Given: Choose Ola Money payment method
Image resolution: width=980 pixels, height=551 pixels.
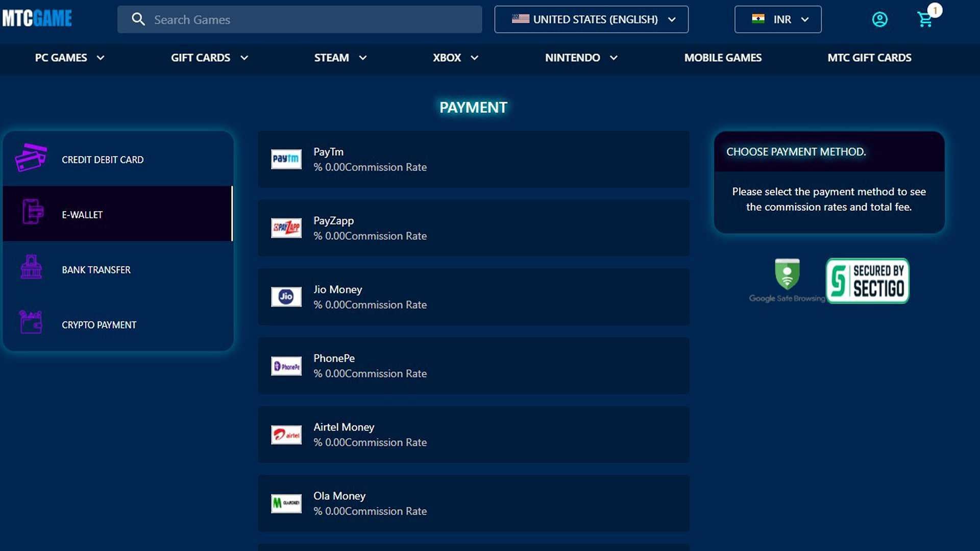Looking at the screenshot, I should (473, 504).
